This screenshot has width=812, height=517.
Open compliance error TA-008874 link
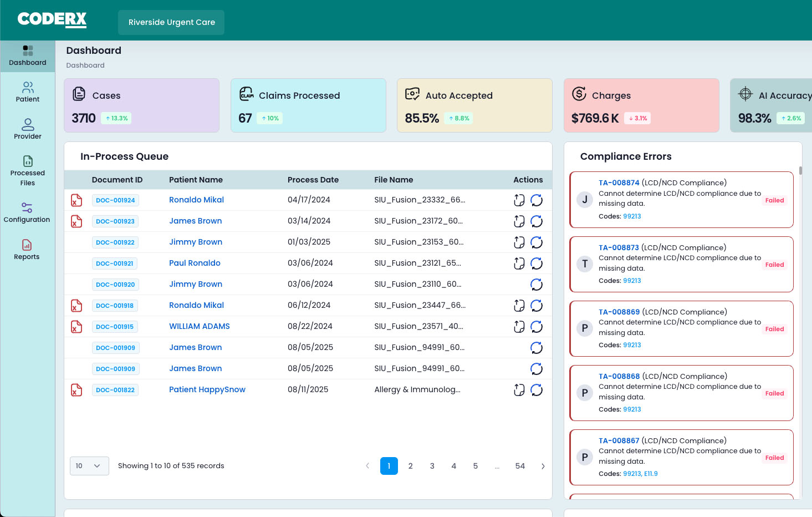point(619,183)
